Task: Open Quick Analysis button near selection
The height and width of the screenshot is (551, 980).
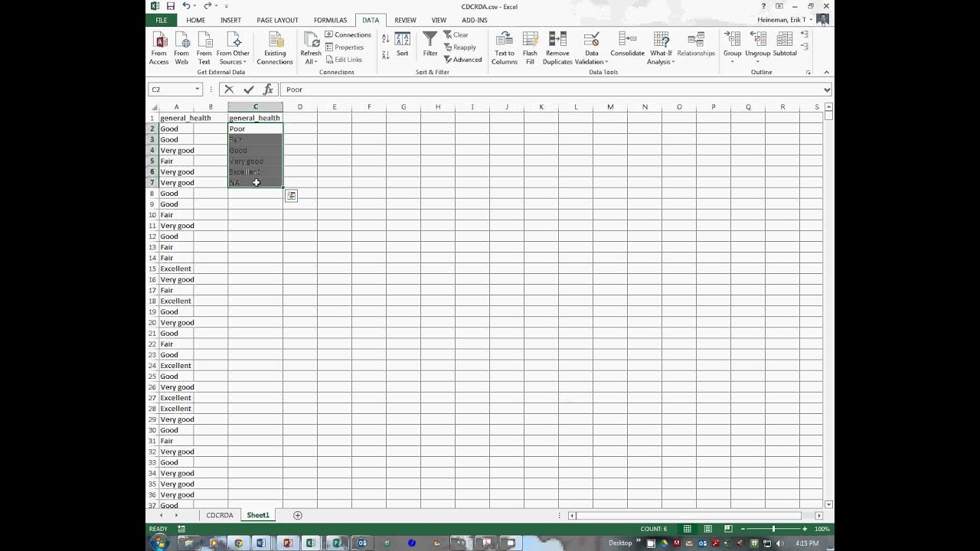Action: (x=291, y=196)
